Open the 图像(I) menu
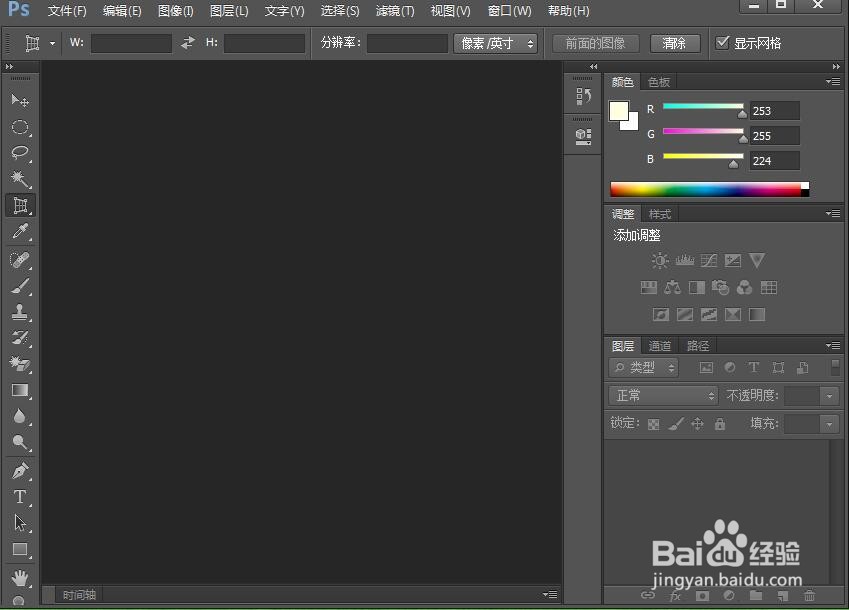Image resolution: width=849 pixels, height=610 pixels. (x=175, y=11)
